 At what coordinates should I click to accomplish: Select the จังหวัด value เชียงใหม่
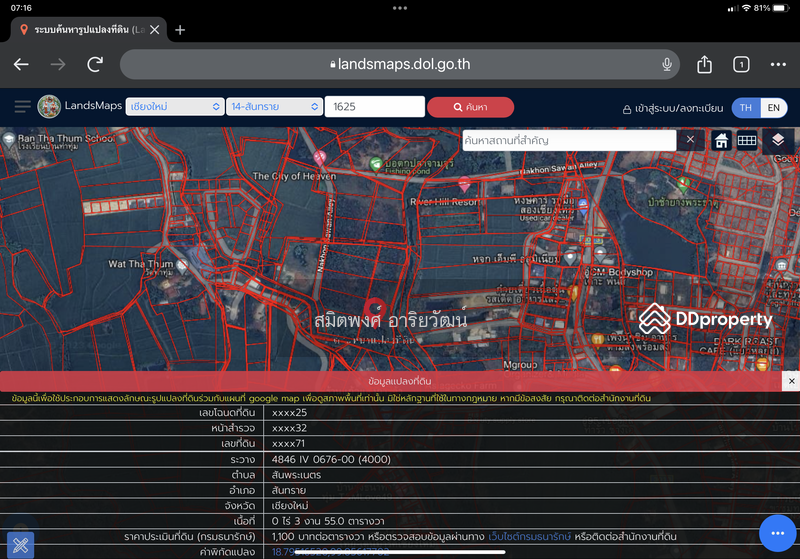pos(290,505)
